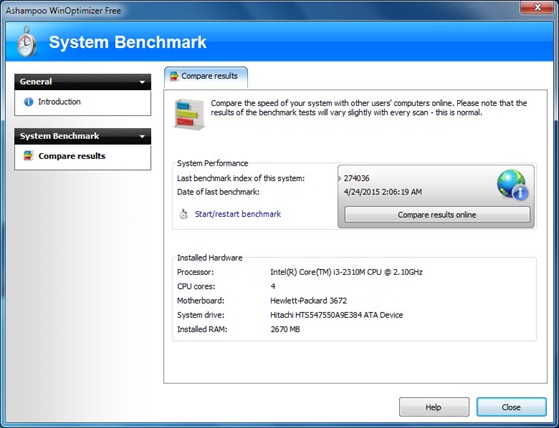Click the System Performance group title

212,163
